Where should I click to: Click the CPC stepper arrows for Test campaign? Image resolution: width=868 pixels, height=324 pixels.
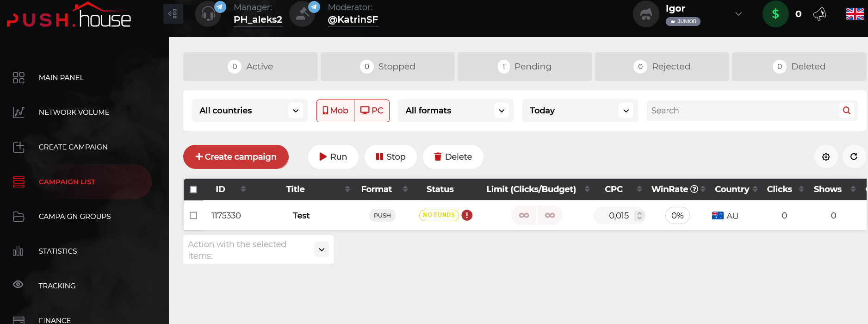pos(639,216)
